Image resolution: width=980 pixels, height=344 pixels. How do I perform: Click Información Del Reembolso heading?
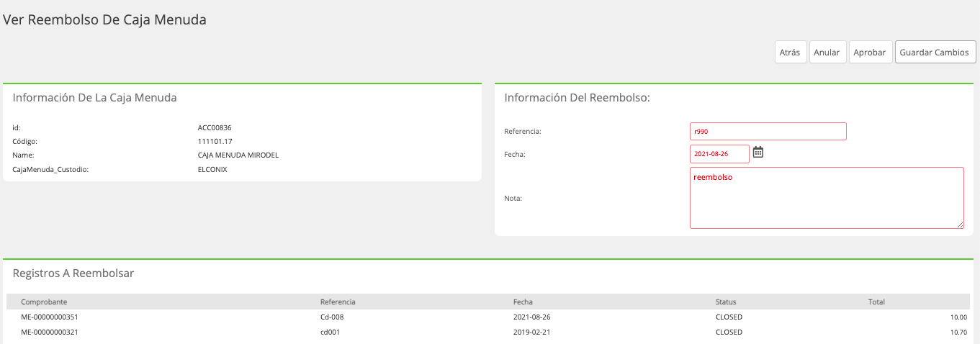click(577, 98)
